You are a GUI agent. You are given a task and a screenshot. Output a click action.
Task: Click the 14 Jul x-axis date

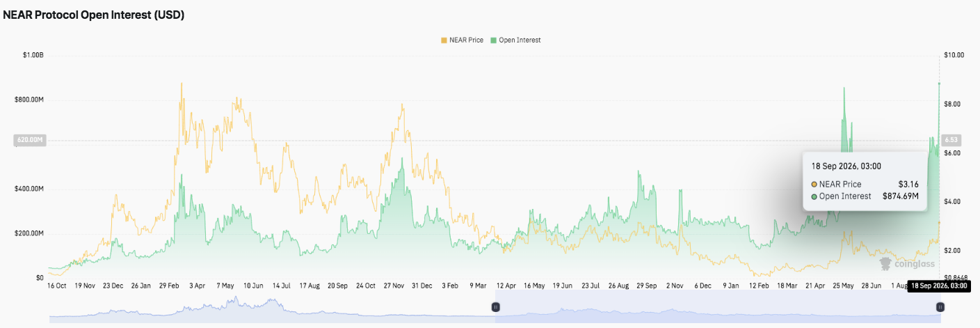tap(282, 286)
